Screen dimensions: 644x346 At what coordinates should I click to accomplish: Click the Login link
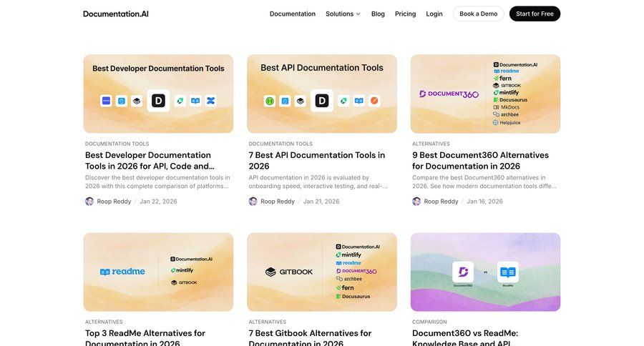coord(434,14)
